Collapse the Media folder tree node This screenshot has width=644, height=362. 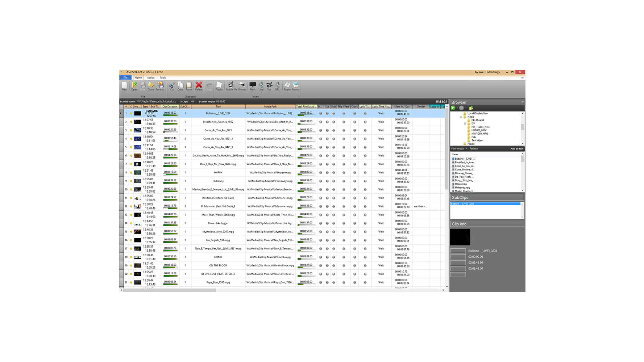(461, 117)
